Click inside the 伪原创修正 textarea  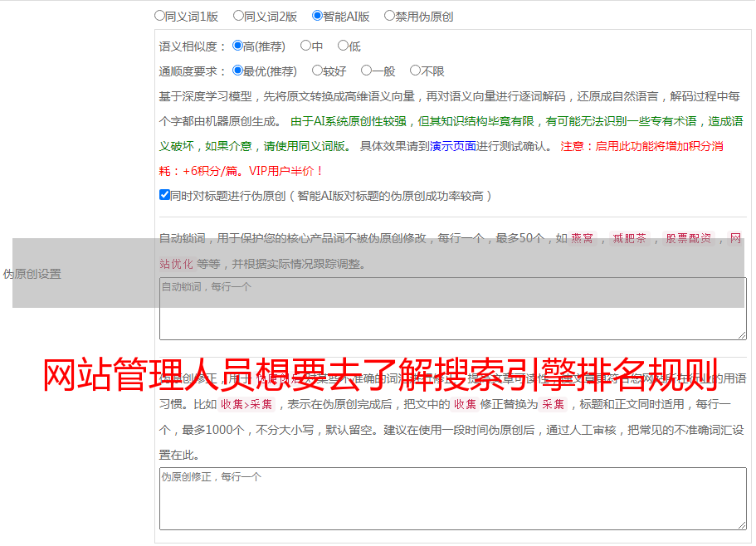pos(453,499)
